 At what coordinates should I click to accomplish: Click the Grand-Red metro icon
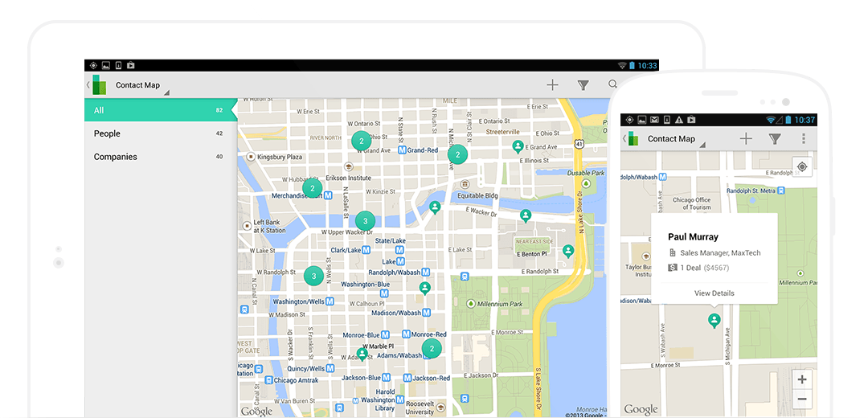(403, 150)
